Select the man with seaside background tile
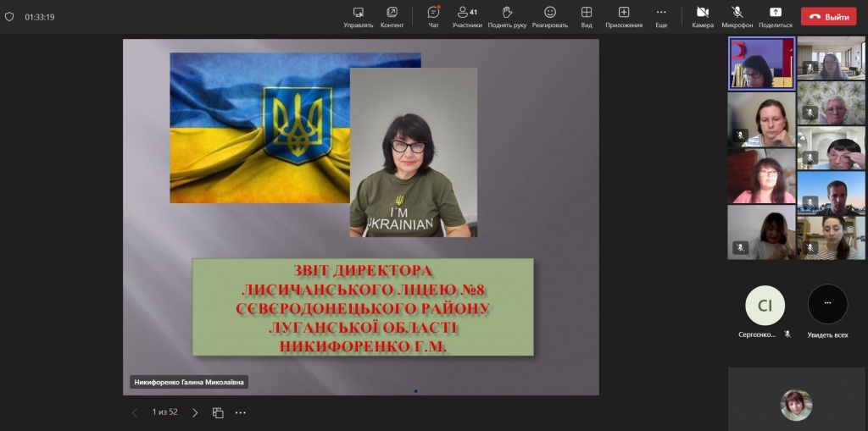 (831, 192)
